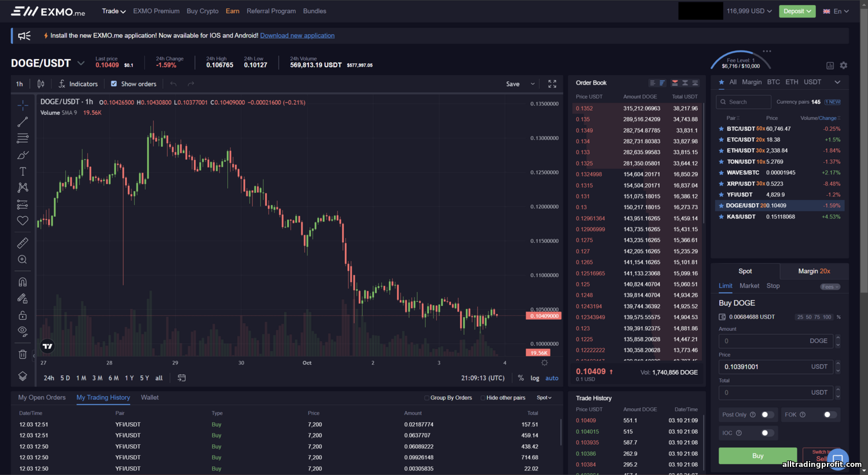Open the chart settings gear icon
868x475 pixels.
(544, 363)
